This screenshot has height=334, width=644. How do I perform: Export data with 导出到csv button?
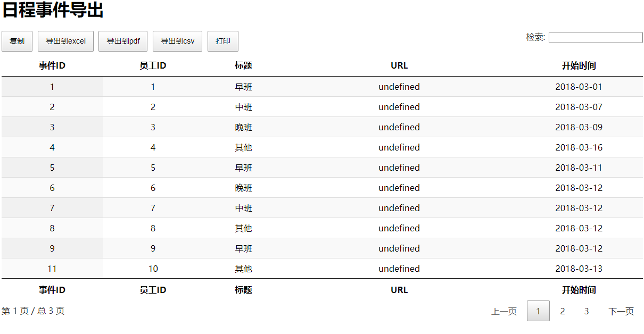coord(177,41)
